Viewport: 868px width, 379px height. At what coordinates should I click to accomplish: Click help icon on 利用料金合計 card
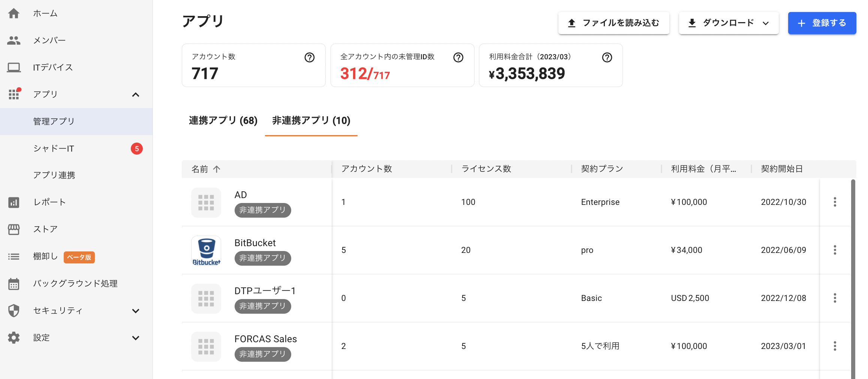click(x=607, y=57)
